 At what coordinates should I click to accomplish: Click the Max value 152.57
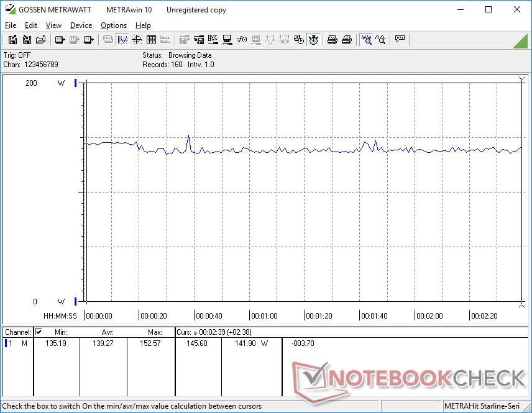click(150, 343)
